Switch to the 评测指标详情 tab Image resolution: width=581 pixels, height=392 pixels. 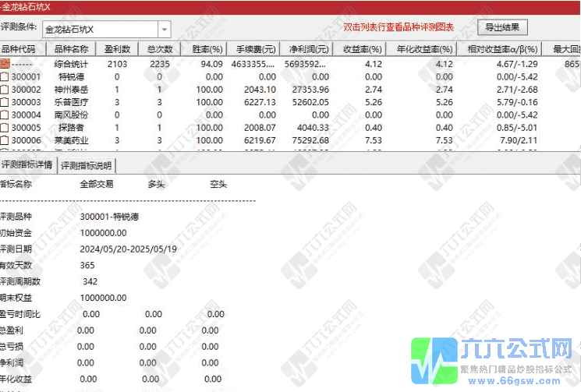(x=28, y=165)
